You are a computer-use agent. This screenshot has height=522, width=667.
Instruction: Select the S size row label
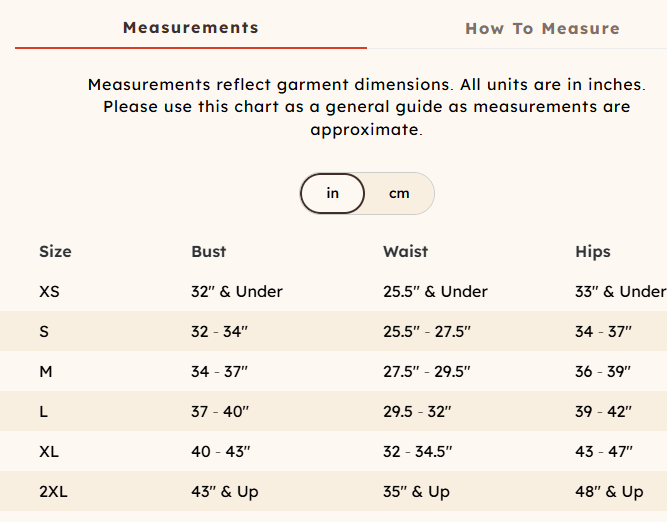(44, 332)
